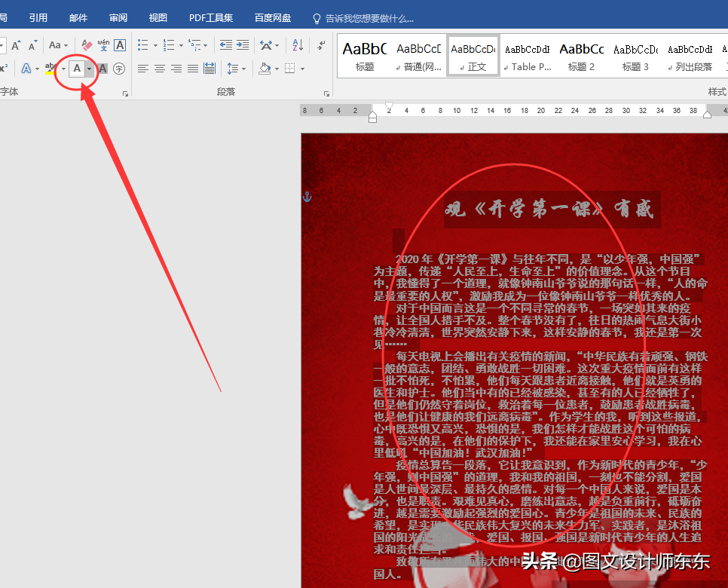Center align the text

pyautogui.click(x=160, y=69)
